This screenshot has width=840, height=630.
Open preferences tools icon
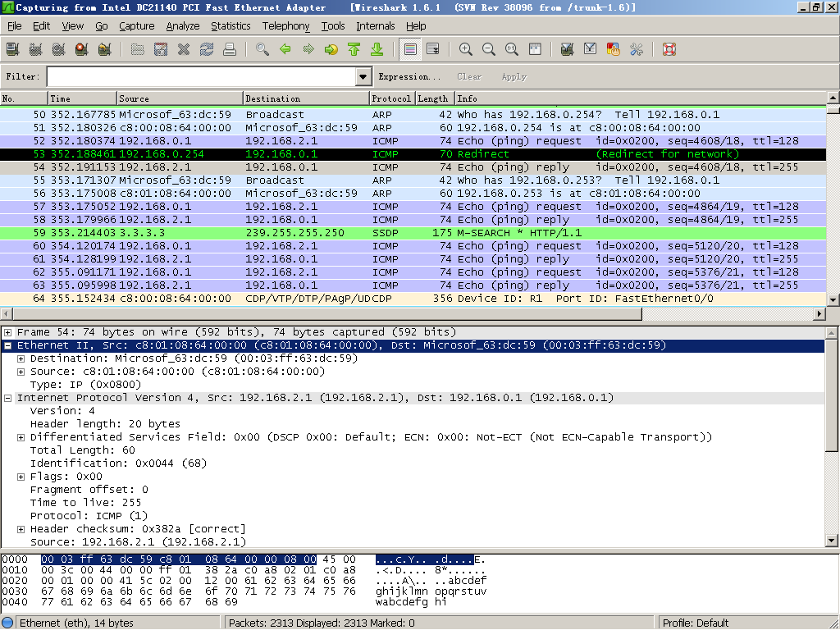click(636, 49)
